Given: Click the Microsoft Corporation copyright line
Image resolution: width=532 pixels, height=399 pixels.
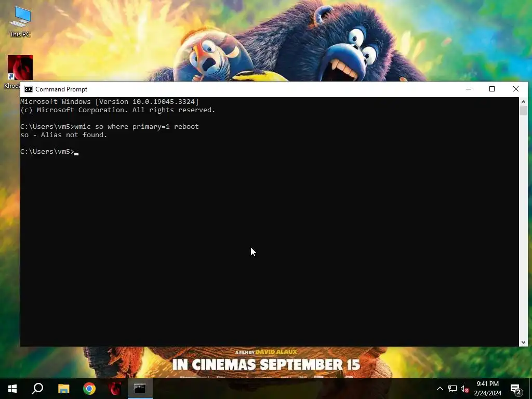Looking at the screenshot, I should (x=117, y=110).
